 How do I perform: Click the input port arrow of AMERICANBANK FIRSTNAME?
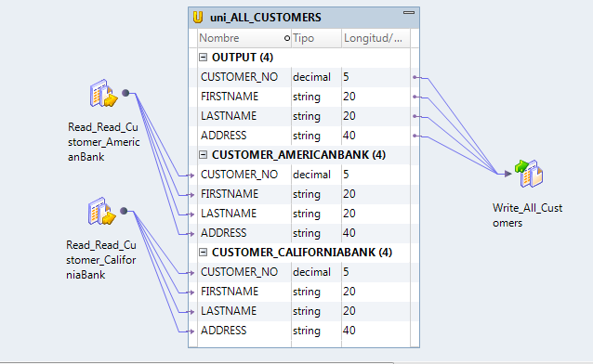191,195
